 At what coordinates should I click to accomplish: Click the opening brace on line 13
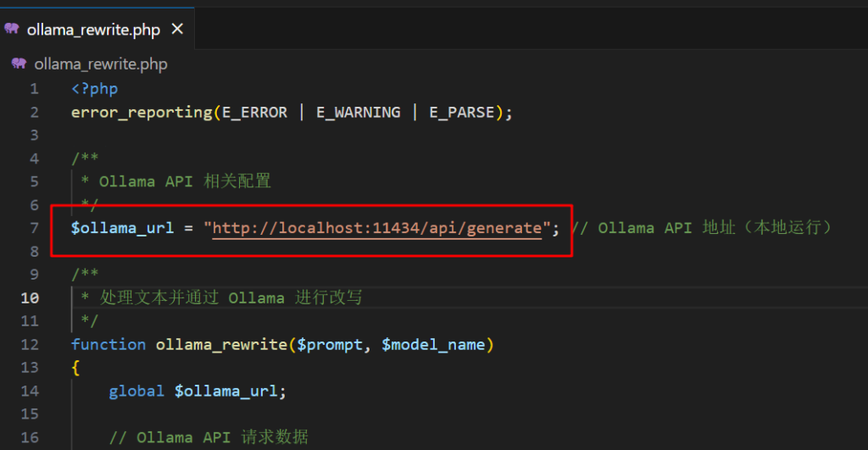76,367
